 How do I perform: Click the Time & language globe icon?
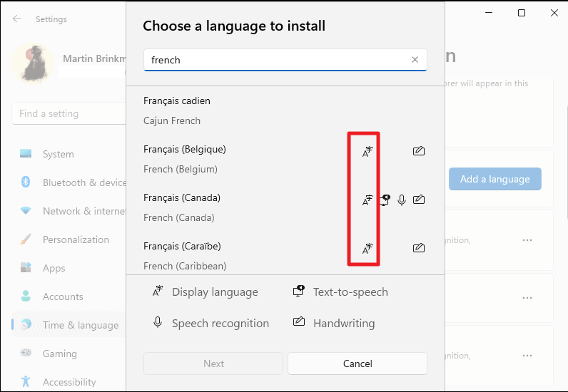pyautogui.click(x=26, y=324)
